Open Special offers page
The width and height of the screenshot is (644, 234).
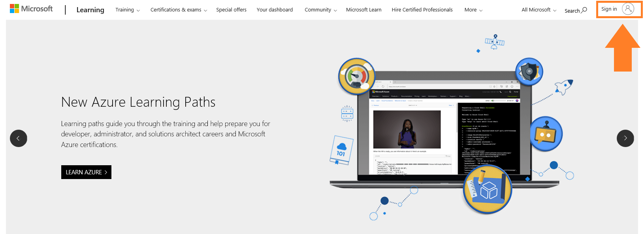click(x=231, y=10)
